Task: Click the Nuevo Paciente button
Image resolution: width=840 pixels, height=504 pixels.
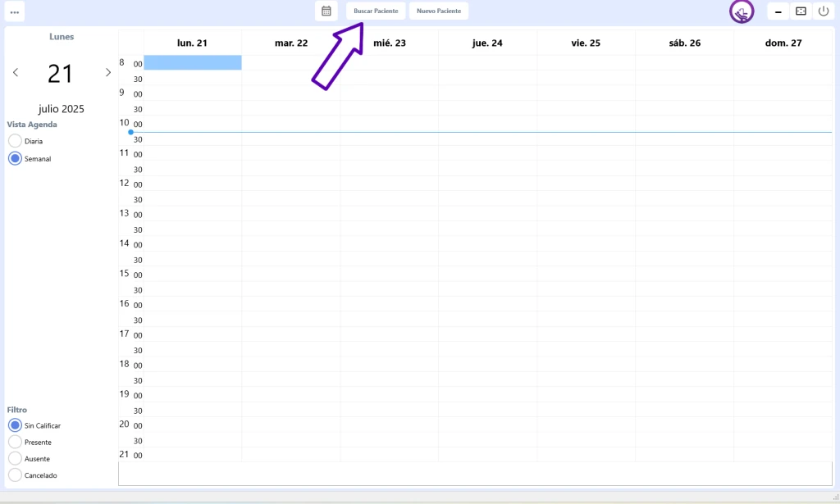Action: point(439,11)
